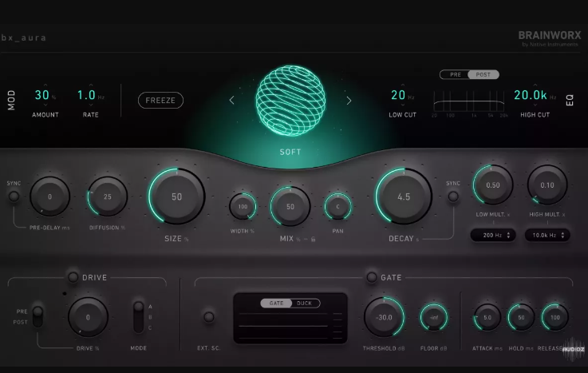588x373 pixels.
Task: Click the Brainworx logo
Action: tap(550, 38)
